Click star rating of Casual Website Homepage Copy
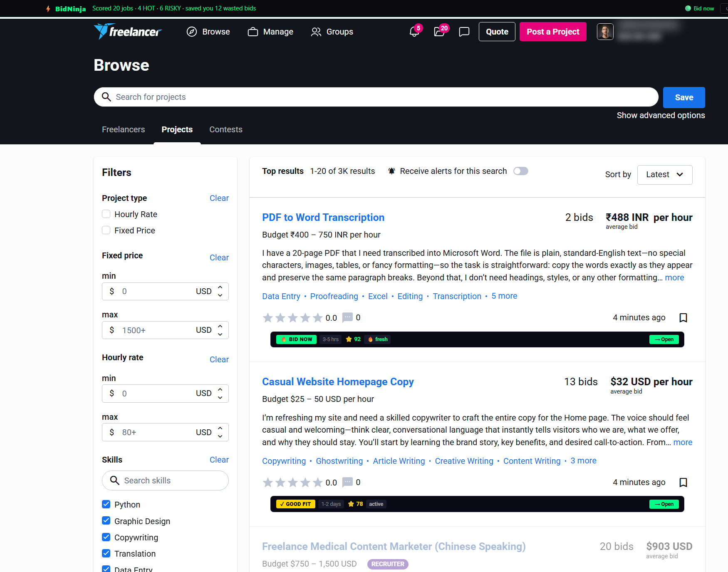Image resolution: width=728 pixels, height=572 pixels. [x=293, y=483]
